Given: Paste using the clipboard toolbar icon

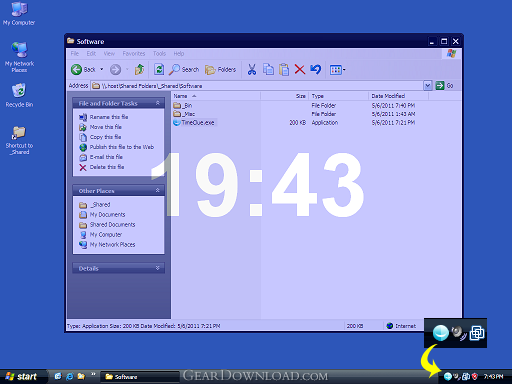Looking at the screenshot, I should (284, 69).
